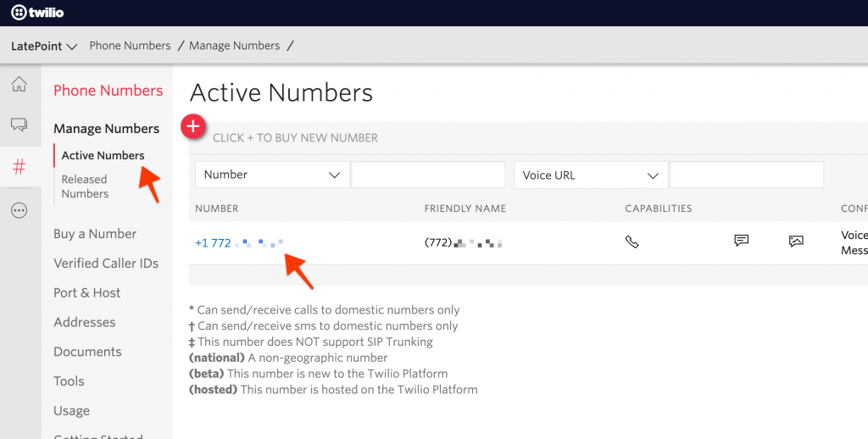This screenshot has height=439, width=868.
Task: Click the Phone Numbers sidebar heading
Action: pyautogui.click(x=108, y=90)
